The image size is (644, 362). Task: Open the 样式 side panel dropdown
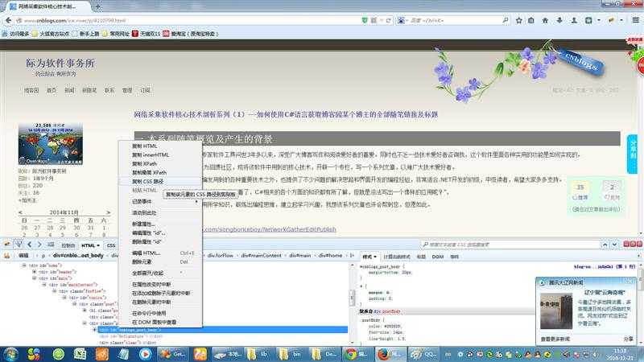[x=375, y=257]
